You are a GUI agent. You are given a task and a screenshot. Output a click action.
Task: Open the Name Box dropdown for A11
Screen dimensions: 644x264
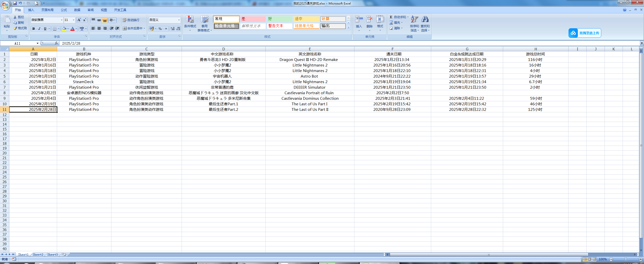pyautogui.click(x=37, y=43)
